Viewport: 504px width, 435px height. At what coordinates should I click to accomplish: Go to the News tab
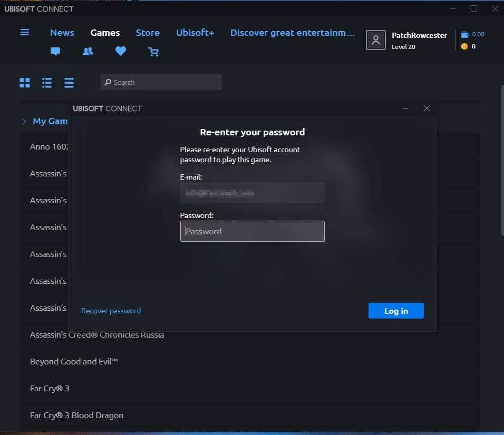click(62, 33)
